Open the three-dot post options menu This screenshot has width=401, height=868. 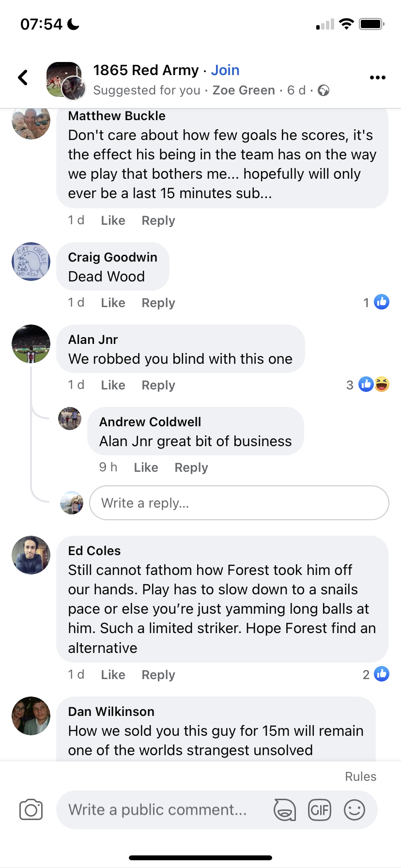[x=377, y=77]
